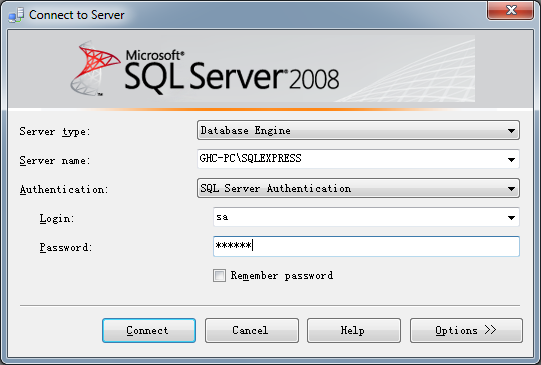The width and height of the screenshot is (541, 365).
Task: Click the Cancel button
Action: pyautogui.click(x=252, y=330)
